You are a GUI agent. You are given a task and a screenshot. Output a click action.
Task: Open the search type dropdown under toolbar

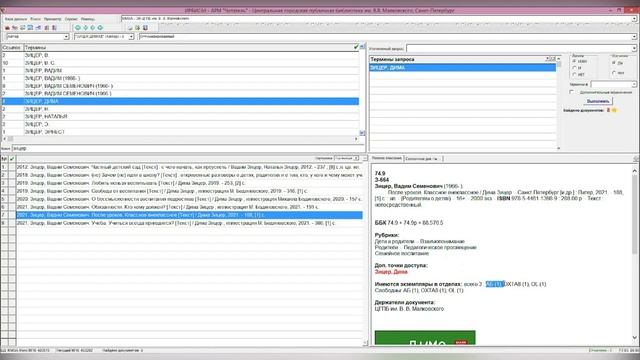coord(66,37)
